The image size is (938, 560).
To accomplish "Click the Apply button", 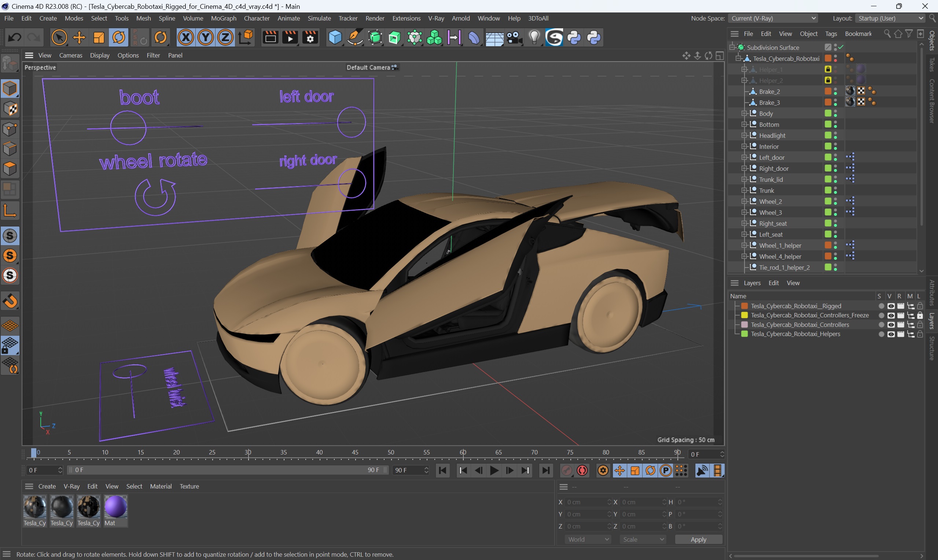I will (698, 539).
